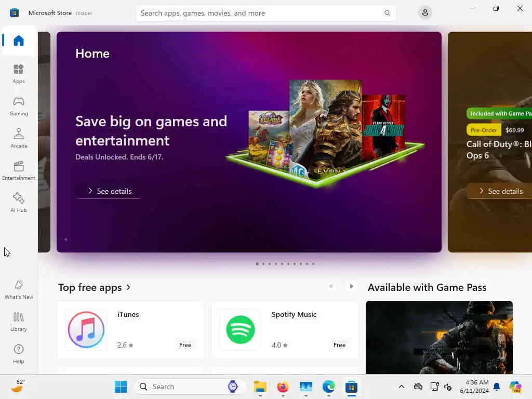Launch Firefox from the taskbar
Viewport: 532px width, 399px height.
283,387
